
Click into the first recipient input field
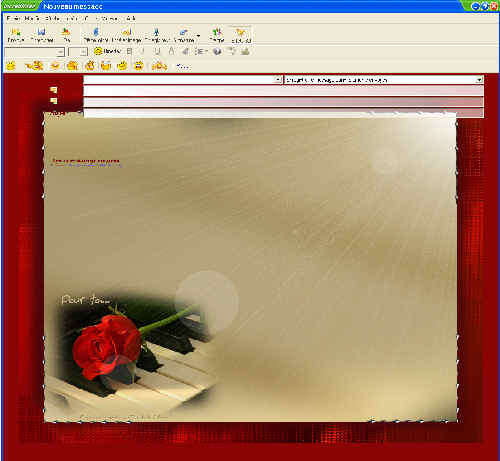tap(283, 91)
